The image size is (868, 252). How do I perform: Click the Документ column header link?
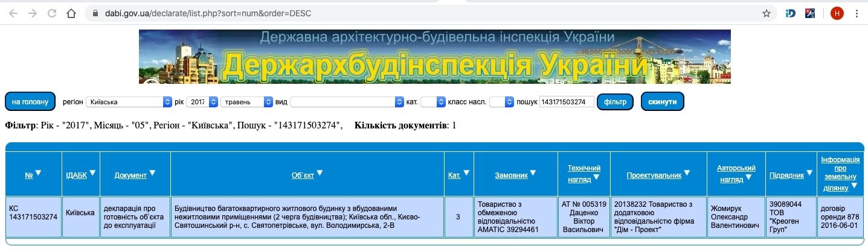[130, 175]
